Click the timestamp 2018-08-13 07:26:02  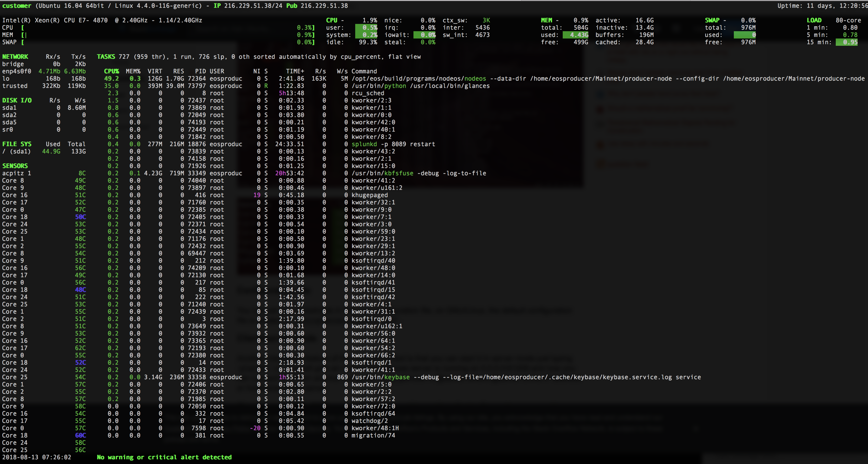[x=37, y=457]
